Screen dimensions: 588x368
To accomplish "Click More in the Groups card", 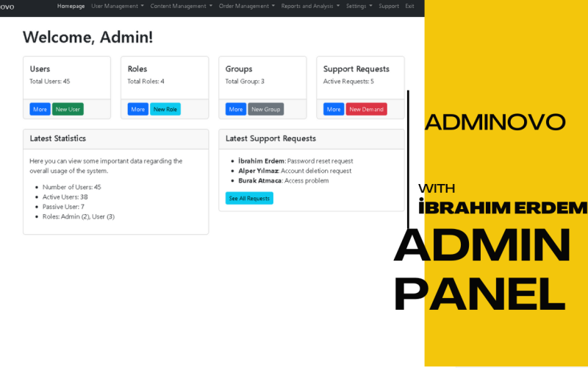I will point(236,109).
